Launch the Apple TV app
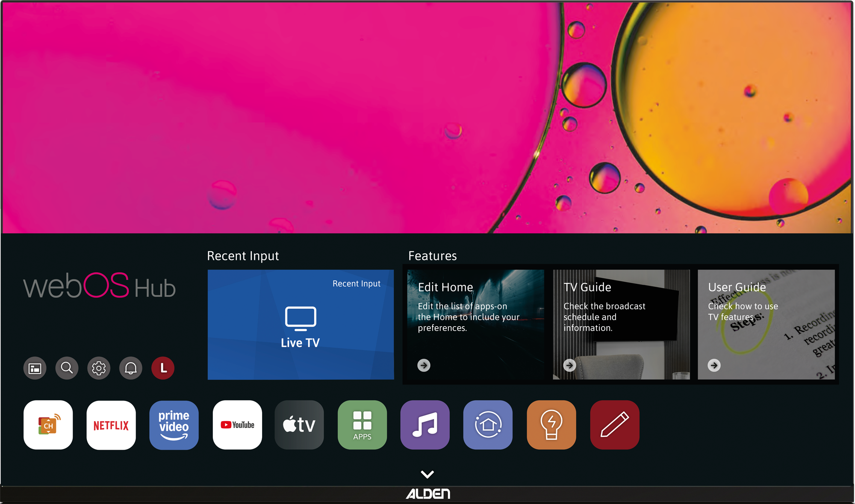The width and height of the screenshot is (855, 504). pos(299,425)
